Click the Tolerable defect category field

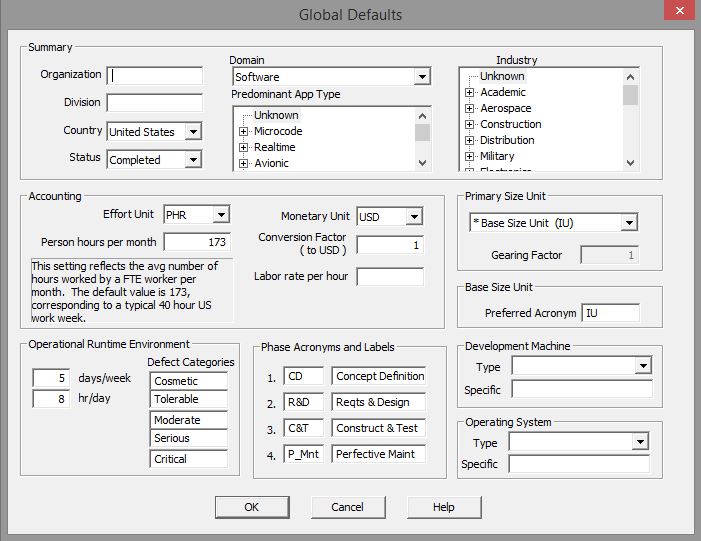click(188, 399)
